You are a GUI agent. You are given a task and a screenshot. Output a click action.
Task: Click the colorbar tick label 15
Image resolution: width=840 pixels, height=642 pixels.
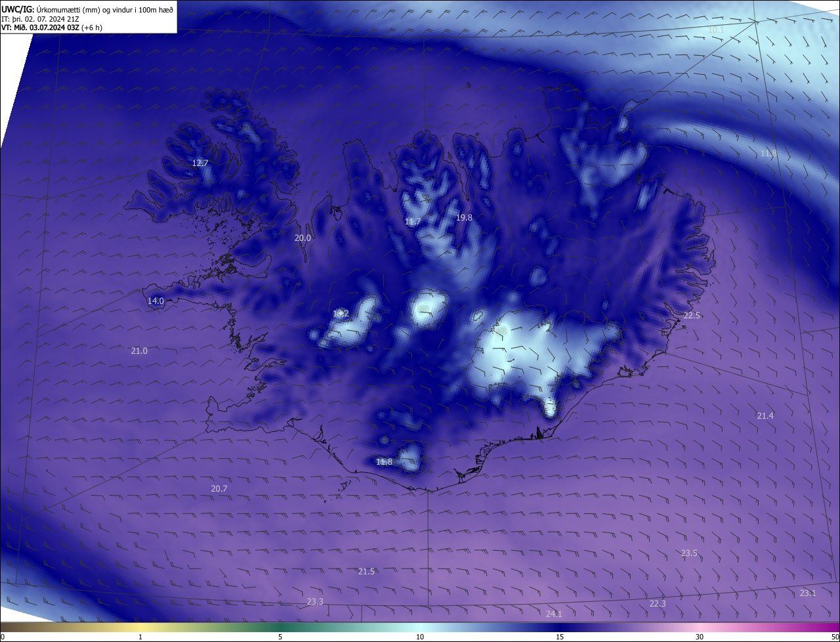click(x=560, y=637)
